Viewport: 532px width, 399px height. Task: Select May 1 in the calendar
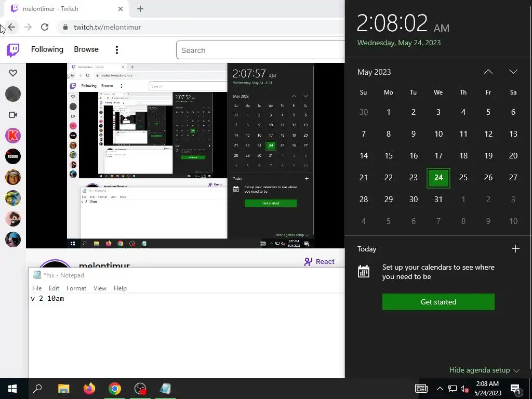[x=389, y=112]
